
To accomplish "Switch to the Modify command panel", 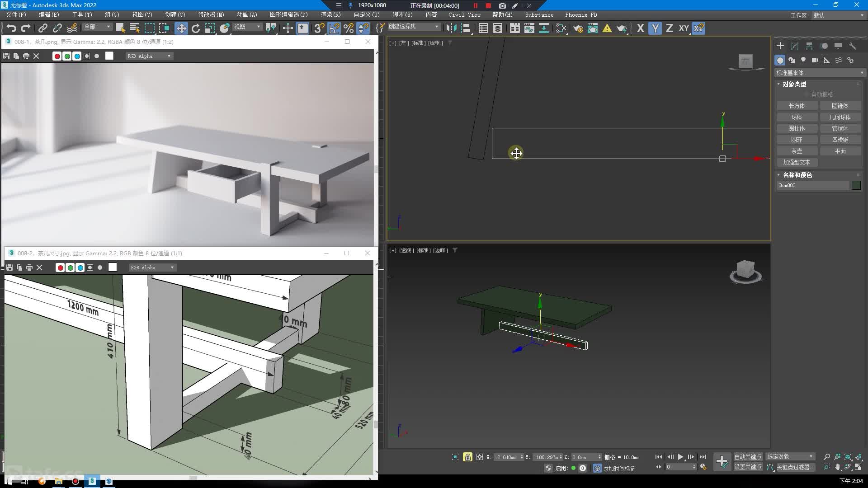I will [795, 46].
